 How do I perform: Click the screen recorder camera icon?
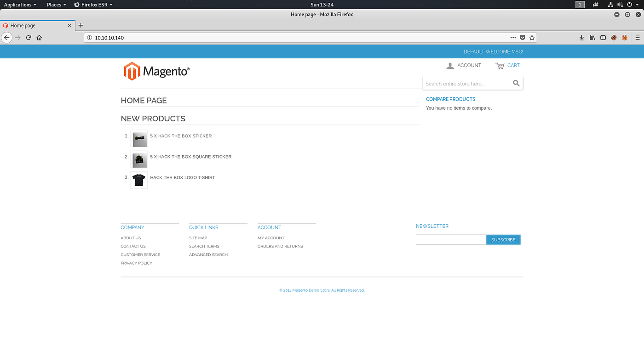coord(595,5)
